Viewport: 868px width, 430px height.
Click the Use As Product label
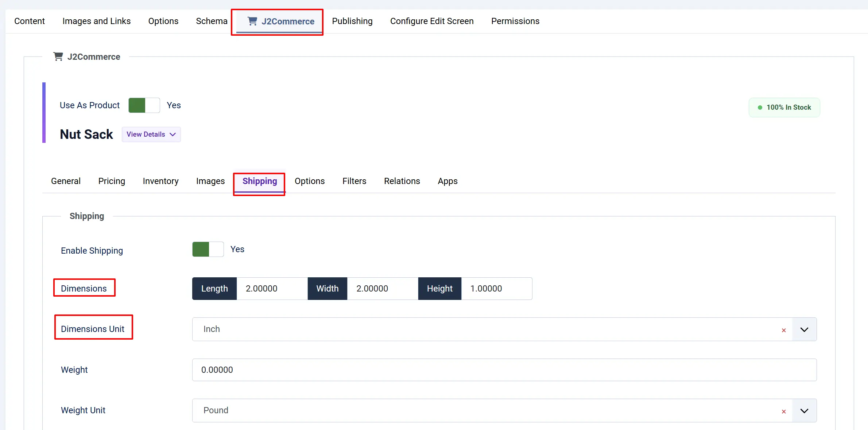click(90, 105)
